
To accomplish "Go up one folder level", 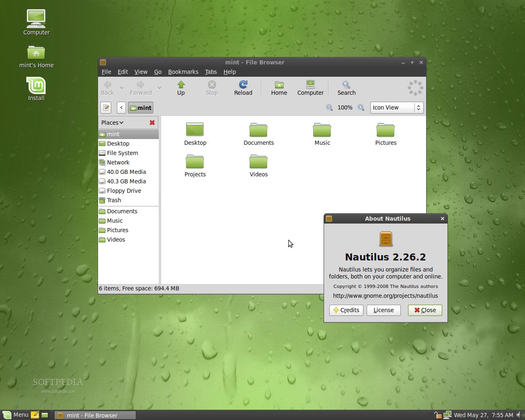I will (x=181, y=88).
